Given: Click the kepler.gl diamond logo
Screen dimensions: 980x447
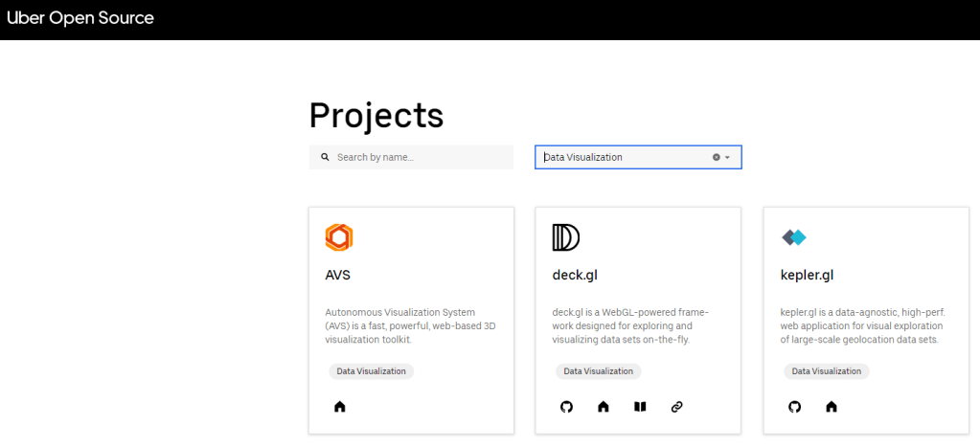Looking at the screenshot, I should pyautogui.click(x=794, y=237).
